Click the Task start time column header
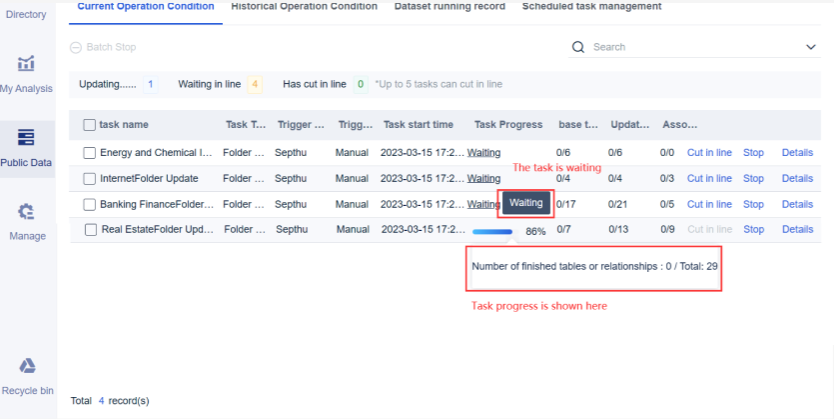 click(x=419, y=124)
